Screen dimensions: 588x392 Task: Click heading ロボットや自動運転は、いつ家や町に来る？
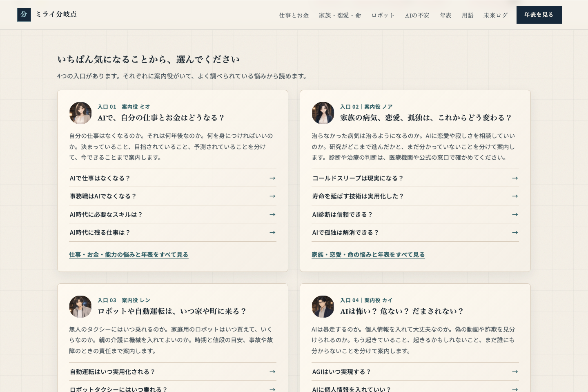172,311
